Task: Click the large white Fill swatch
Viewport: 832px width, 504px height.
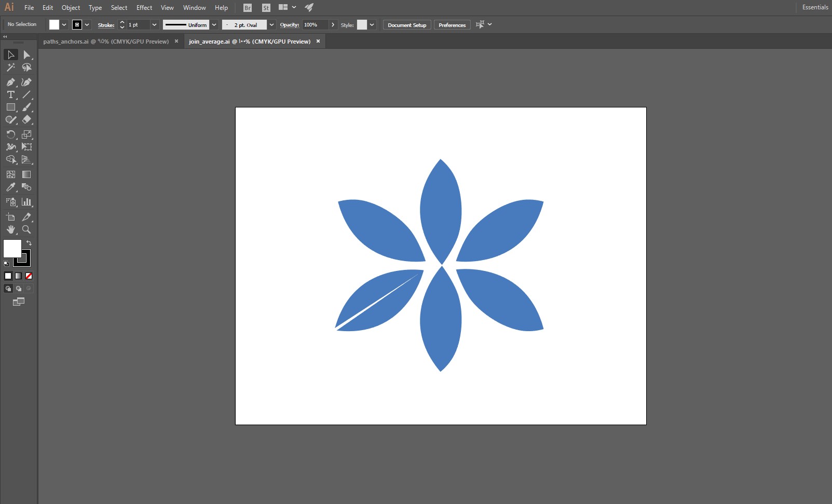Action: pos(12,249)
